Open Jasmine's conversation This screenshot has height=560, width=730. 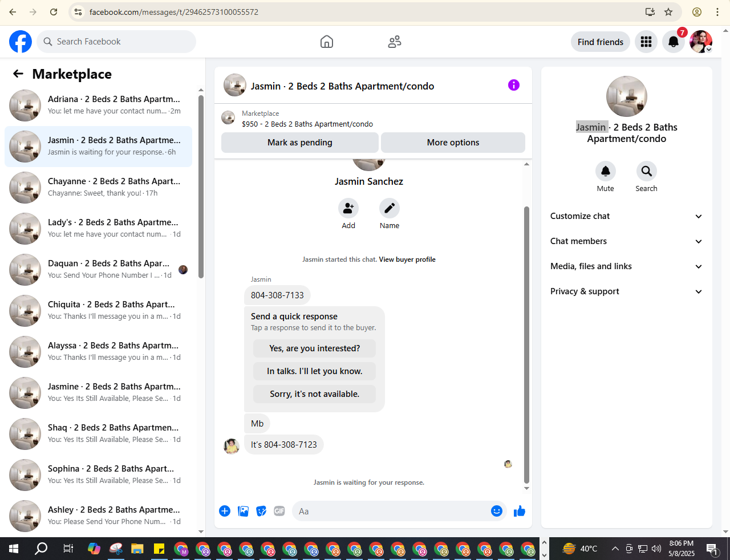pyautogui.click(x=98, y=393)
